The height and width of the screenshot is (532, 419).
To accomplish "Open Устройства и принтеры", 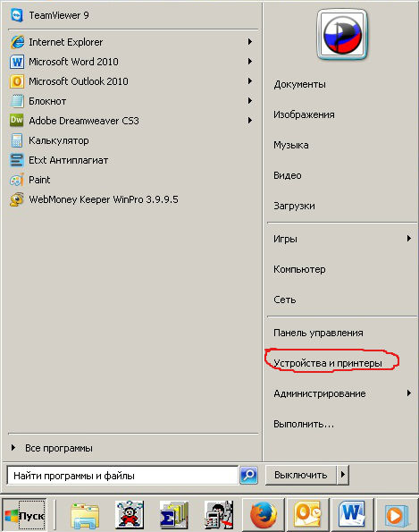I will coord(328,363).
